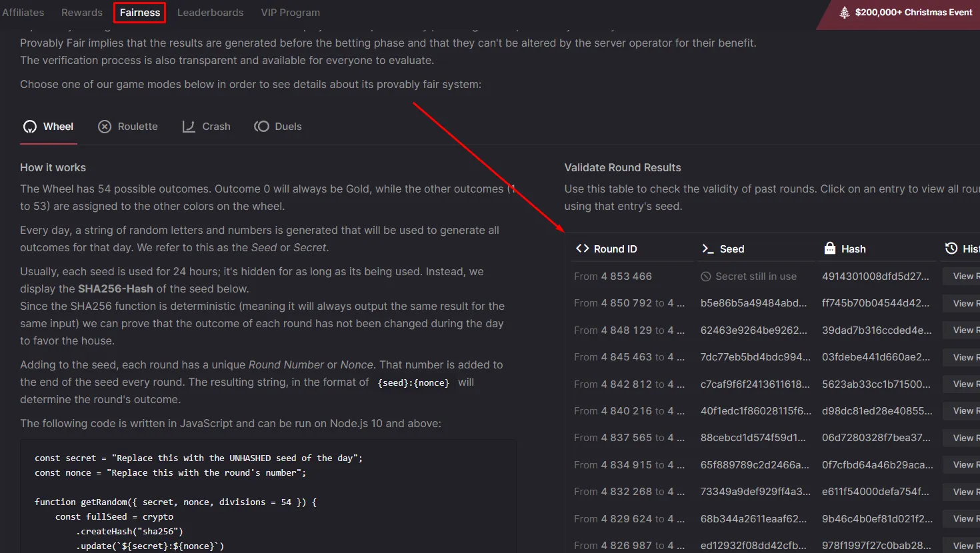Screen dimensions: 980x553
Task: View rounds for row From 4 840 216
Action: (961, 411)
